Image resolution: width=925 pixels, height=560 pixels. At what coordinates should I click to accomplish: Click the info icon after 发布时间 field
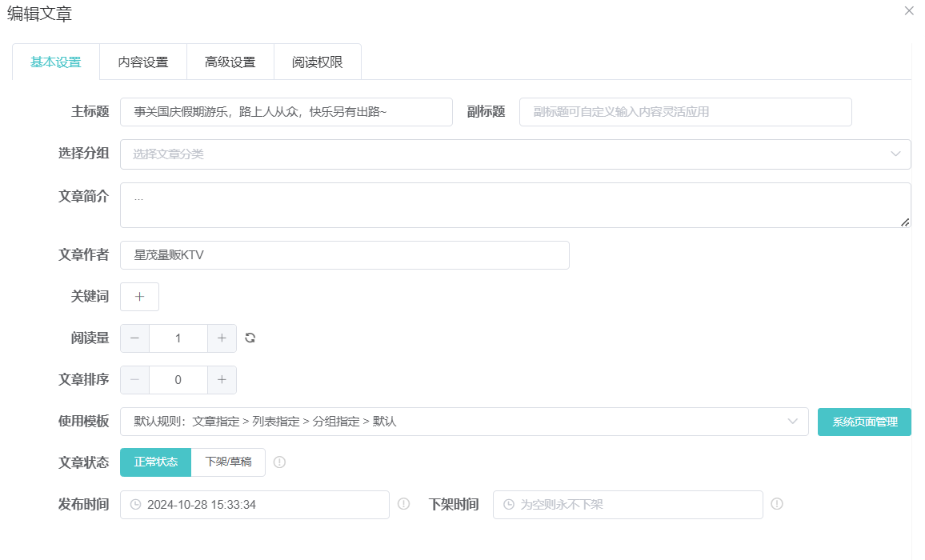tap(403, 504)
